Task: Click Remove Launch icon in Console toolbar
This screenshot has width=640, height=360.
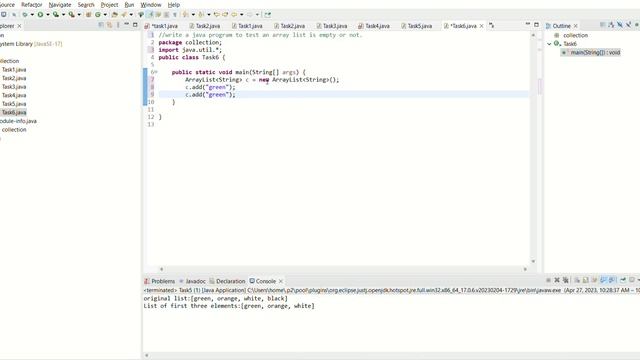Action: [557, 280]
